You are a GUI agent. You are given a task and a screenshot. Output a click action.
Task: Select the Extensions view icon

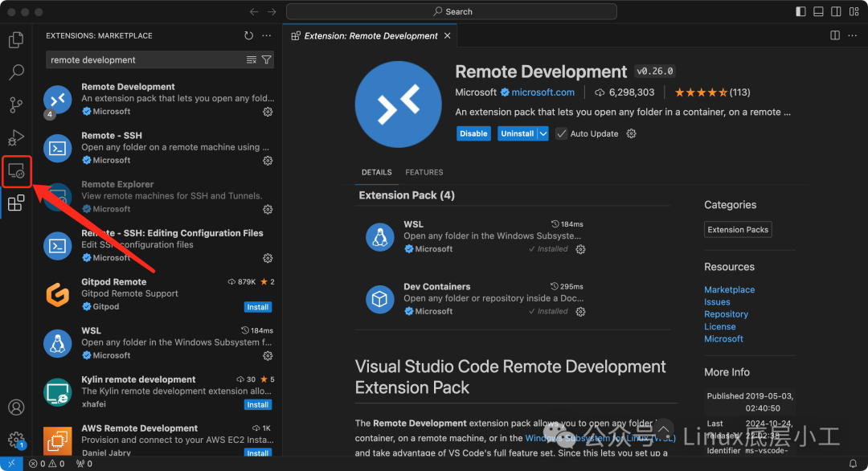16,203
